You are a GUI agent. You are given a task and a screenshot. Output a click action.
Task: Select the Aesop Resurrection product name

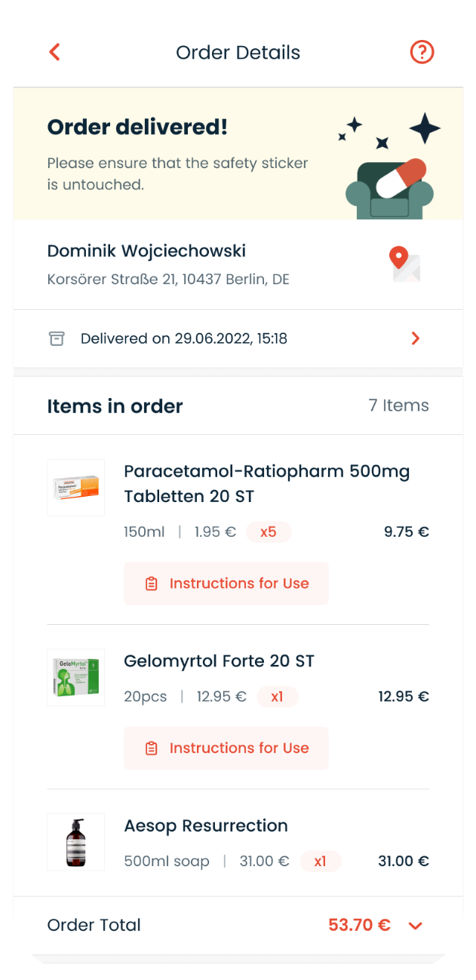coord(206,825)
